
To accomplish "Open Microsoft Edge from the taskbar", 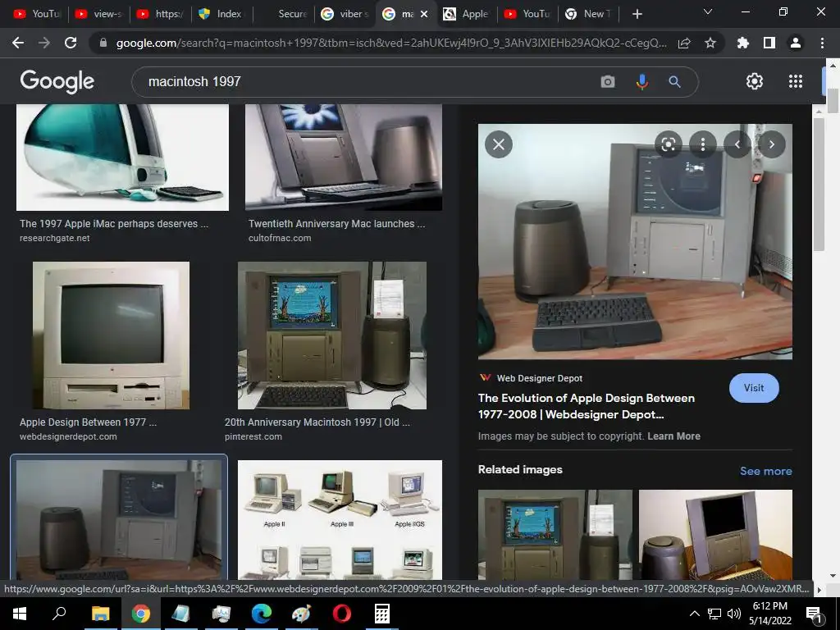I will [x=262, y=614].
